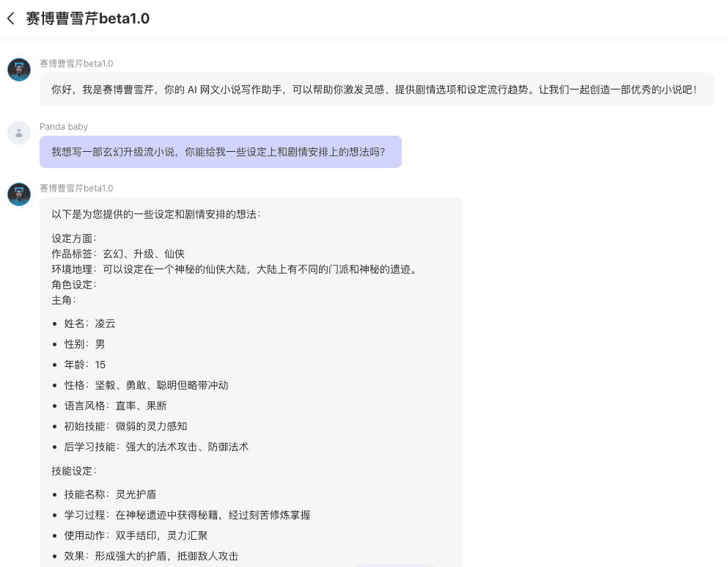
Task: Select the bot's greeting message bubble
Action: pyautogui.click(x=376, y=89)
